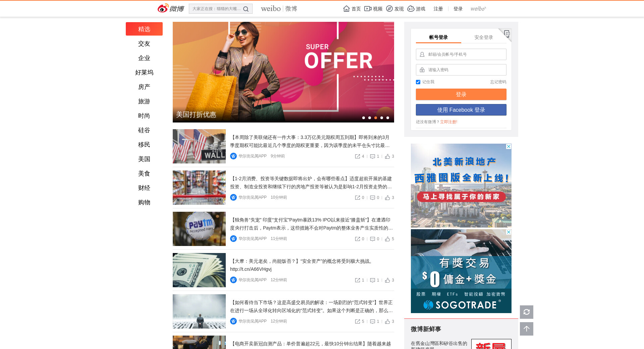This screenshot has width=644, height=349.
Task: Close the 北美新浪地产 advertisement
Action: [509, 147]
